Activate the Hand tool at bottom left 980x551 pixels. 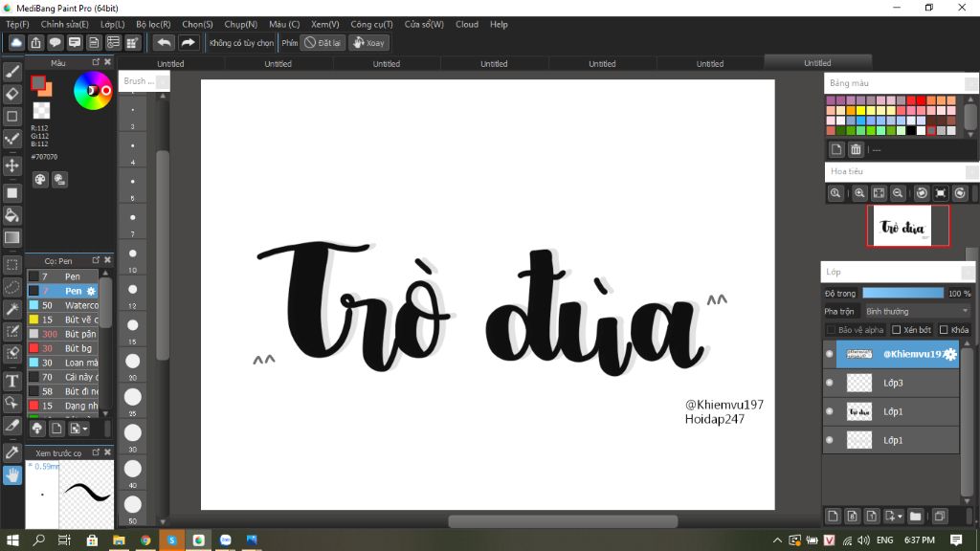click(x=12, y=474)
